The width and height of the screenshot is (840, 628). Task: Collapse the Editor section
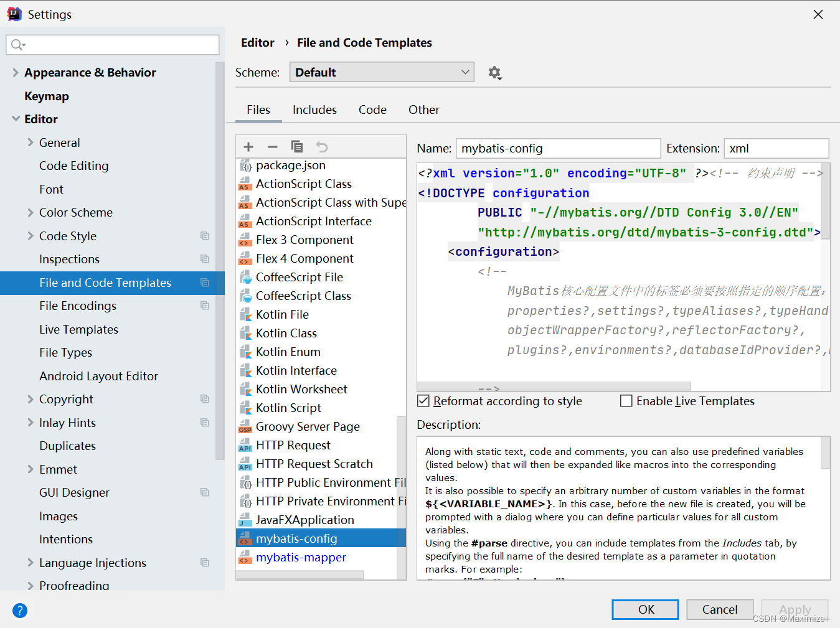[x=16, y=119]
